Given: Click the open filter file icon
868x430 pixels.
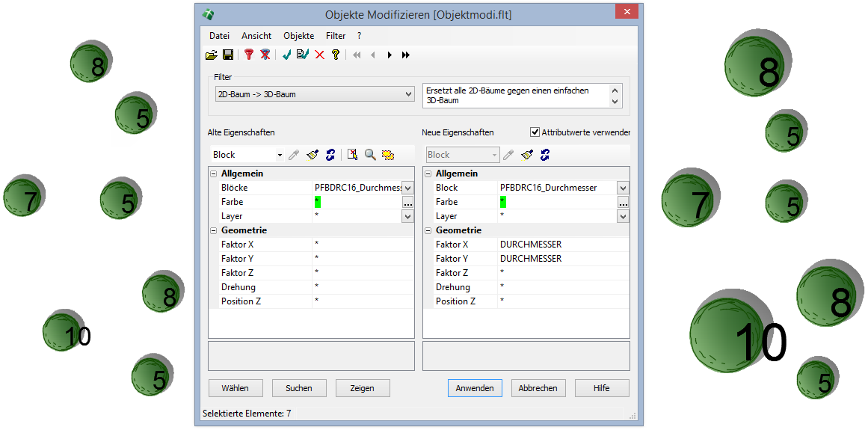Looking at the screenshot, I should coord(211,55).
